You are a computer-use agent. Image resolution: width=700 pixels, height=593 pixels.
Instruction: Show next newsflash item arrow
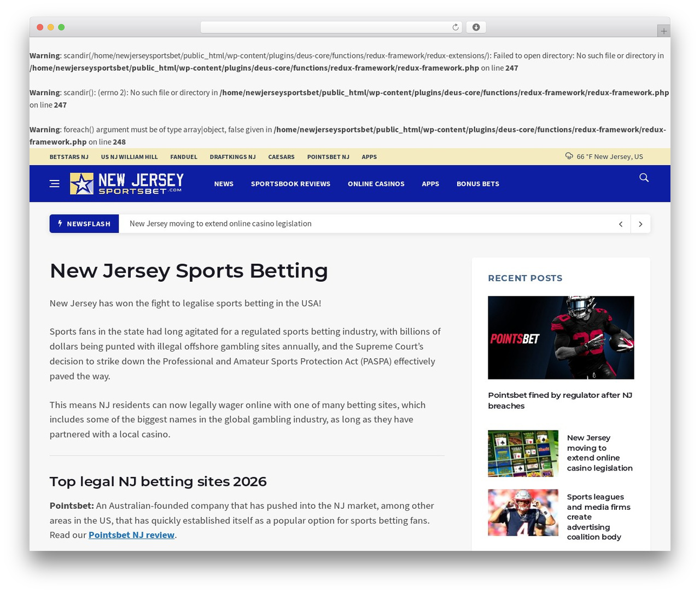point(640,224)
